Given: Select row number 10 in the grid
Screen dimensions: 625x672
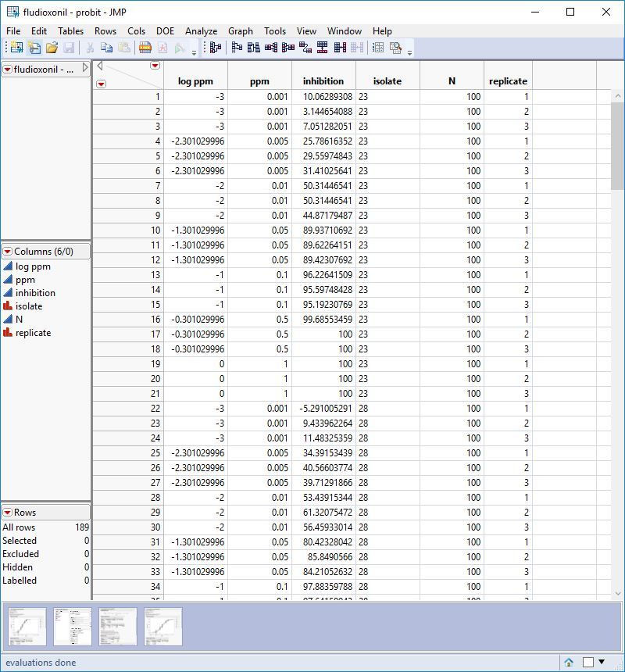Looking at the screenshot, I should coord(128,231).
